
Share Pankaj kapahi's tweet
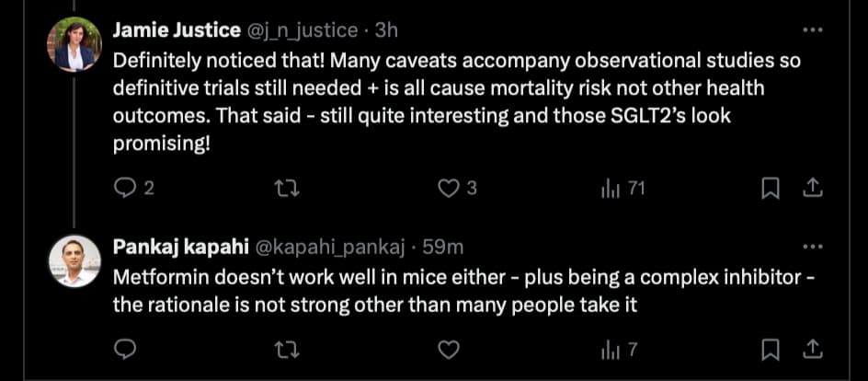[812, 350]
